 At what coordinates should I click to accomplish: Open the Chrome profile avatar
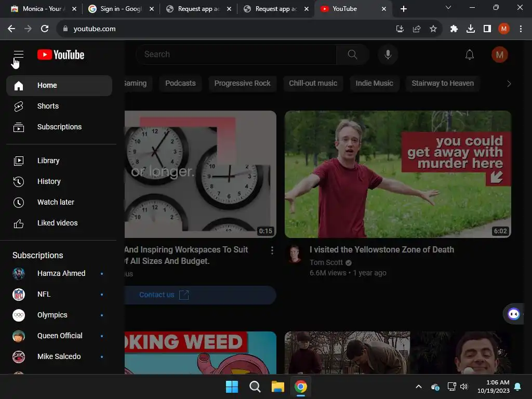[x=504, y=29]
